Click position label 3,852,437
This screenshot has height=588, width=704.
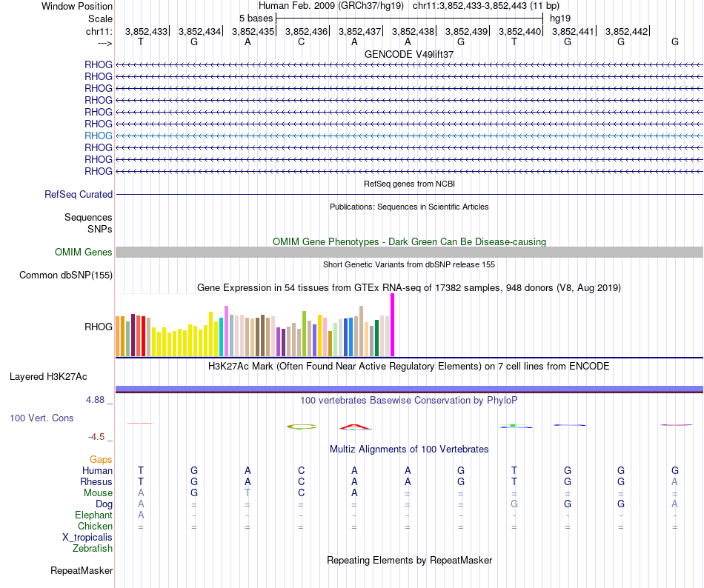[359, 31]
